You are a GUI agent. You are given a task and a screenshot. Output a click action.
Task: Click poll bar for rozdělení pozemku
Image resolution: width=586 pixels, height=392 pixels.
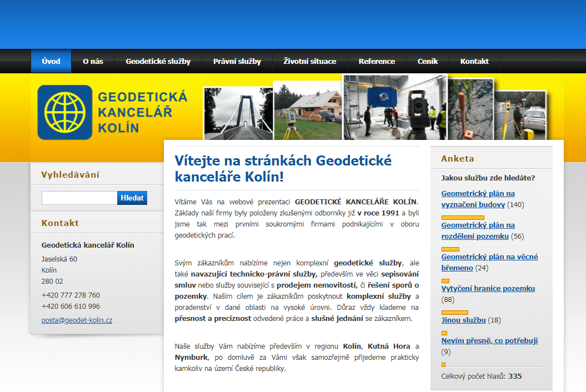[450, 249]
